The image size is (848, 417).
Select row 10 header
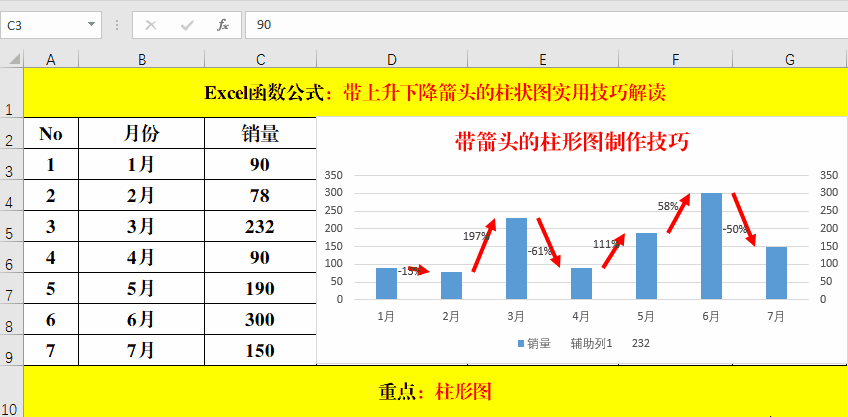12,392
